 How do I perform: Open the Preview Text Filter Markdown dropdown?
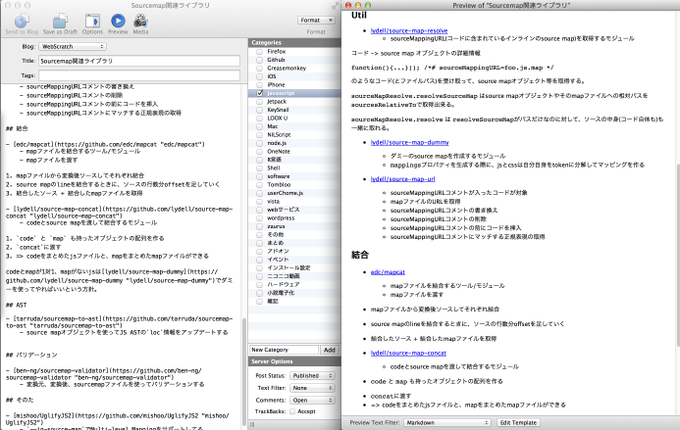coord(447,423)
